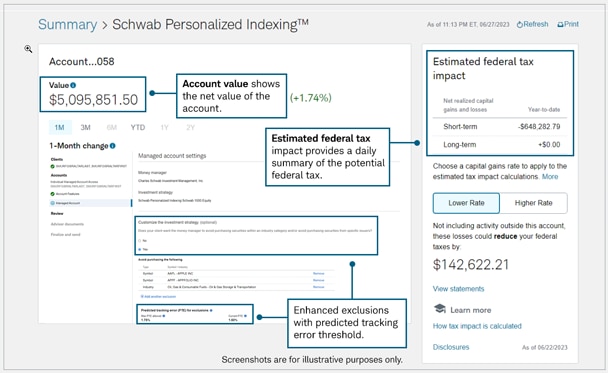Switch to the 3M time range tab
608x373 pixels.
coord(85,128)
